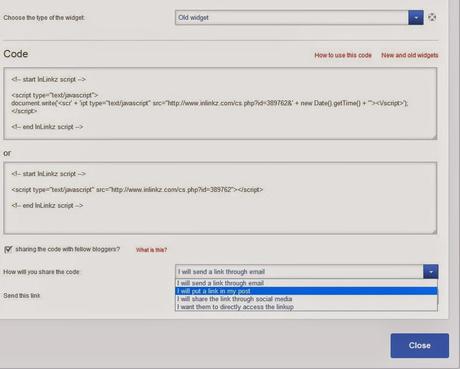
Task: Choose 'I will share the link through social media'
Action: point(306,299)
